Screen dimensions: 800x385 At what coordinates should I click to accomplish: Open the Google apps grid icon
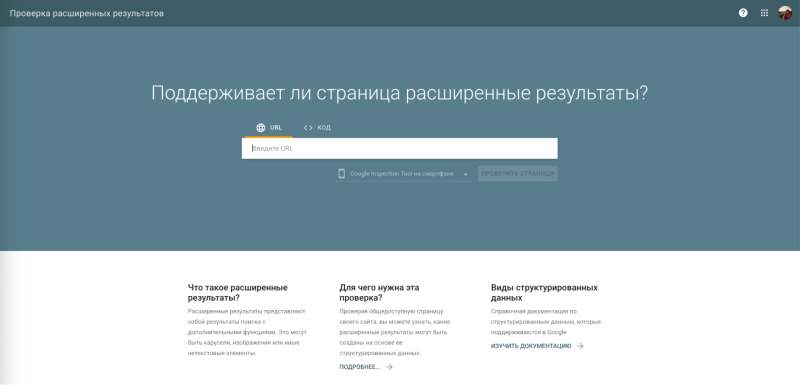764,13
